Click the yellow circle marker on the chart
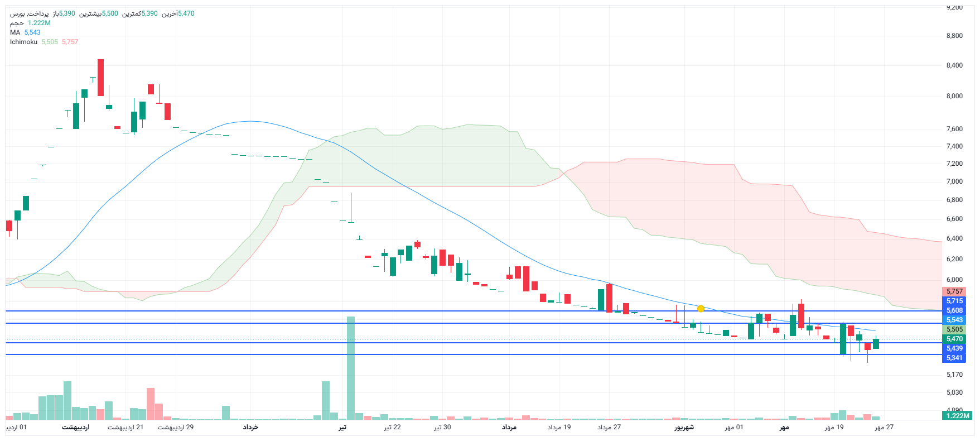 pyautogui.click(x=701, y=308)
